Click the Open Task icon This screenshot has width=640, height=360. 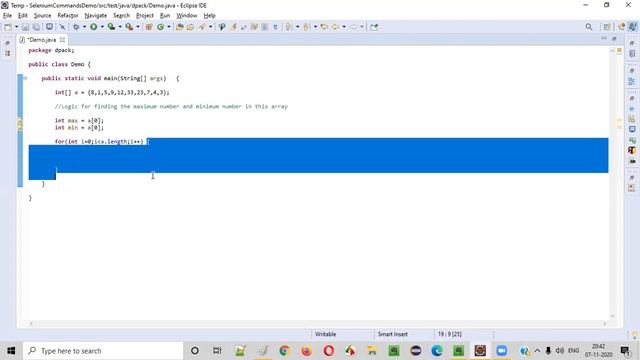[190, 27]
